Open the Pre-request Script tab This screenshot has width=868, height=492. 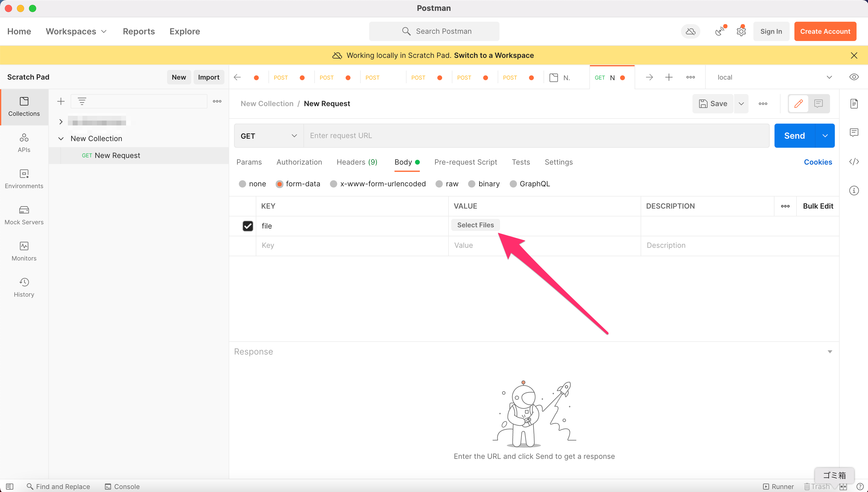click(x=466, y=162)
